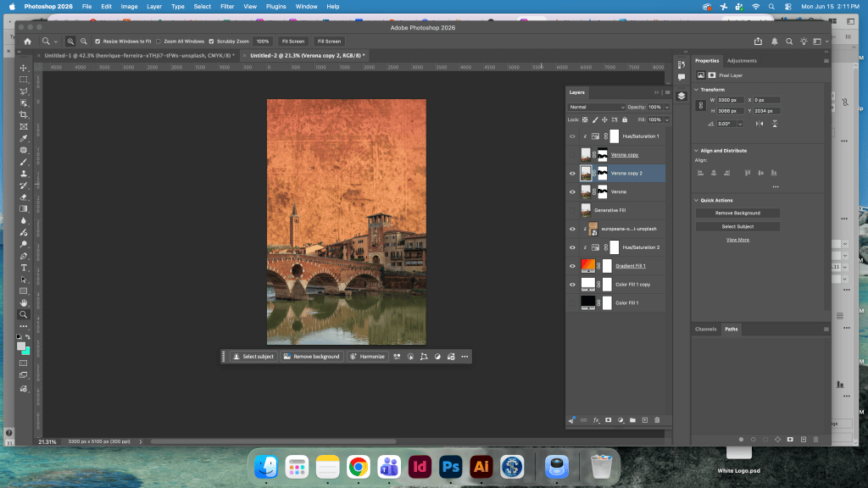Image resolution: width=868 pixels, height=488 pixels.
Task: Select the Move tool
Action: (23, 68)
